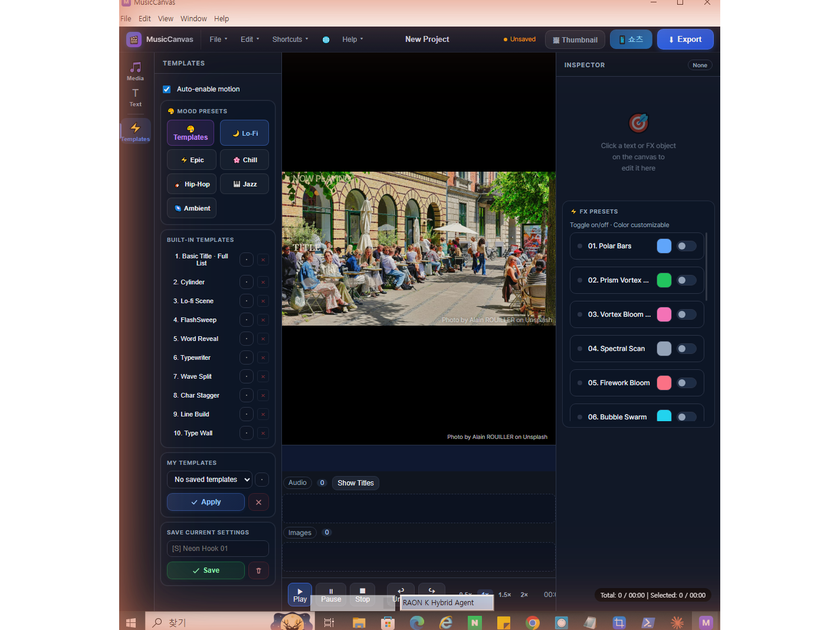Stop playback
This screenshot has width=840, height=630.
[363, 595]
